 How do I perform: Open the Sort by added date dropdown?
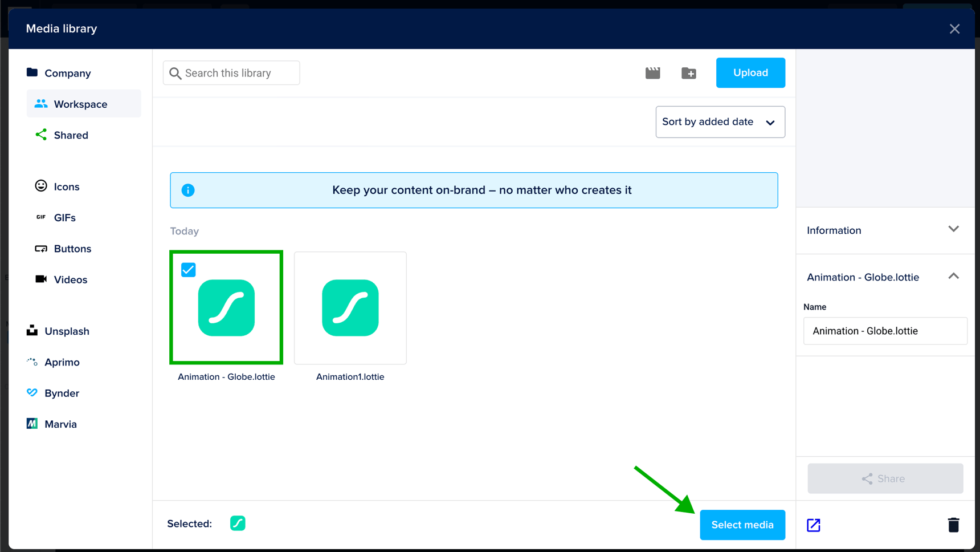click(720, 122)
